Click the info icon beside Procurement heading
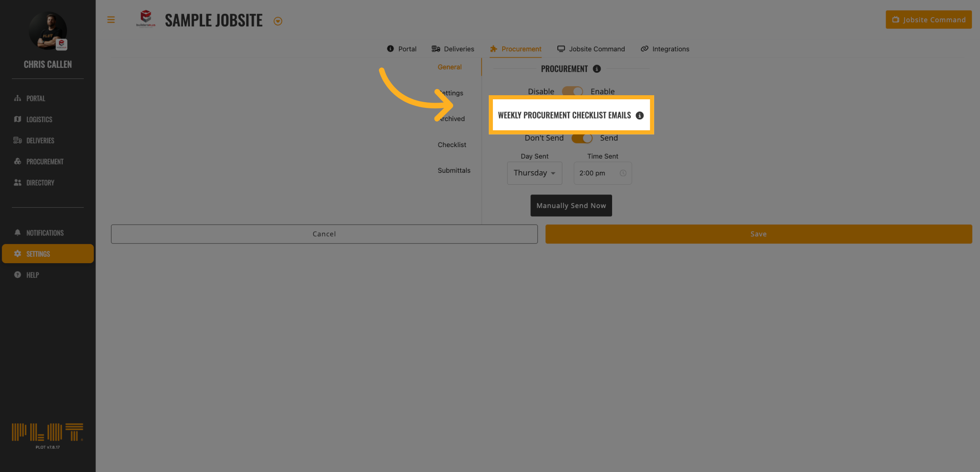 (x=597, y=69)
